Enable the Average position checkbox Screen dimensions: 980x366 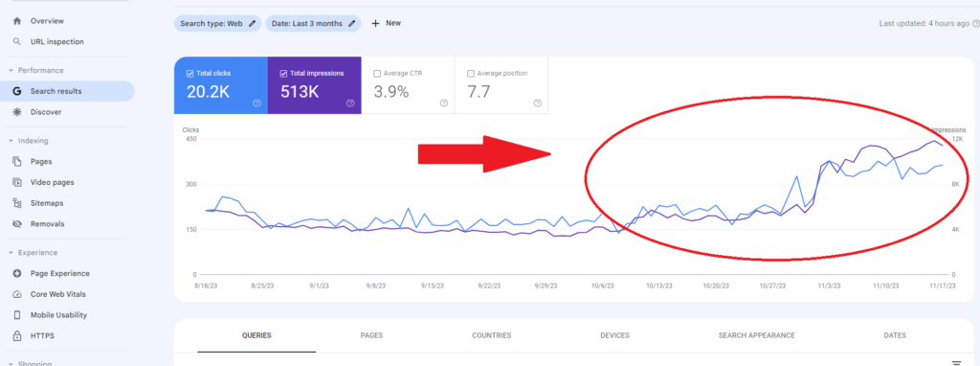471,73
